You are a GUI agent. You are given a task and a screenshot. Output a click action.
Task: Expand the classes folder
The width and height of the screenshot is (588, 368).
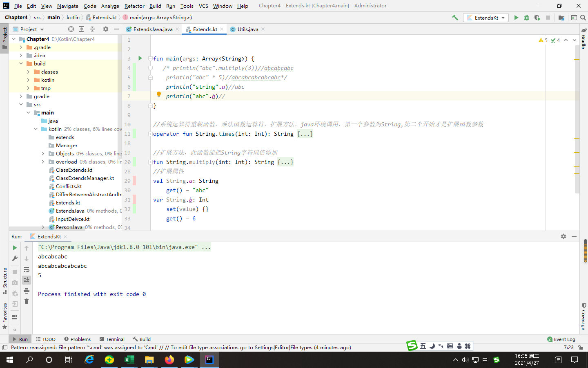[28, 72]
